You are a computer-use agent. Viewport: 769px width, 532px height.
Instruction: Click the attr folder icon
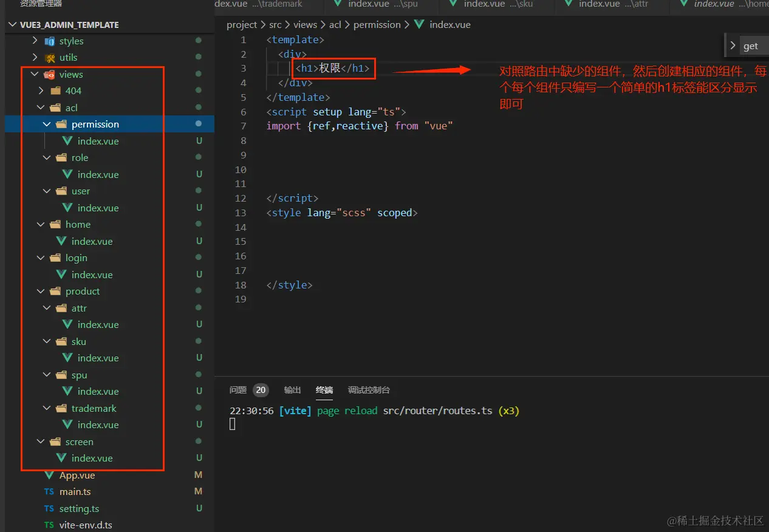pos(61,308)
